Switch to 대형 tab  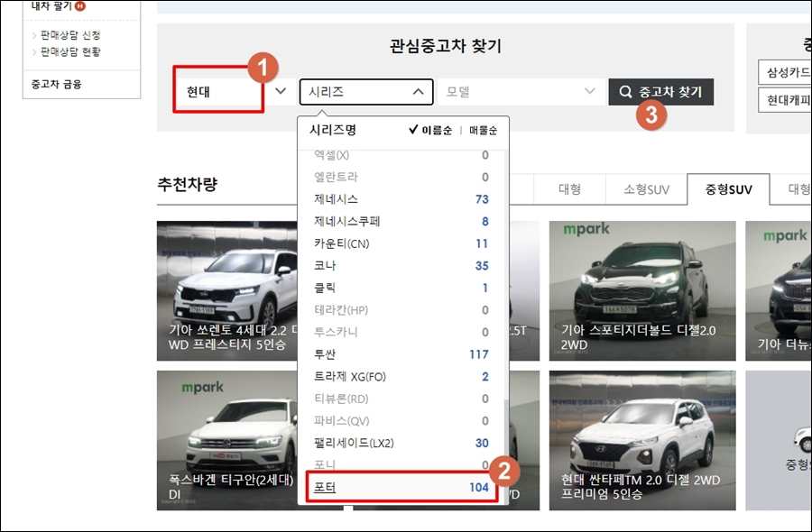[569, 189]
